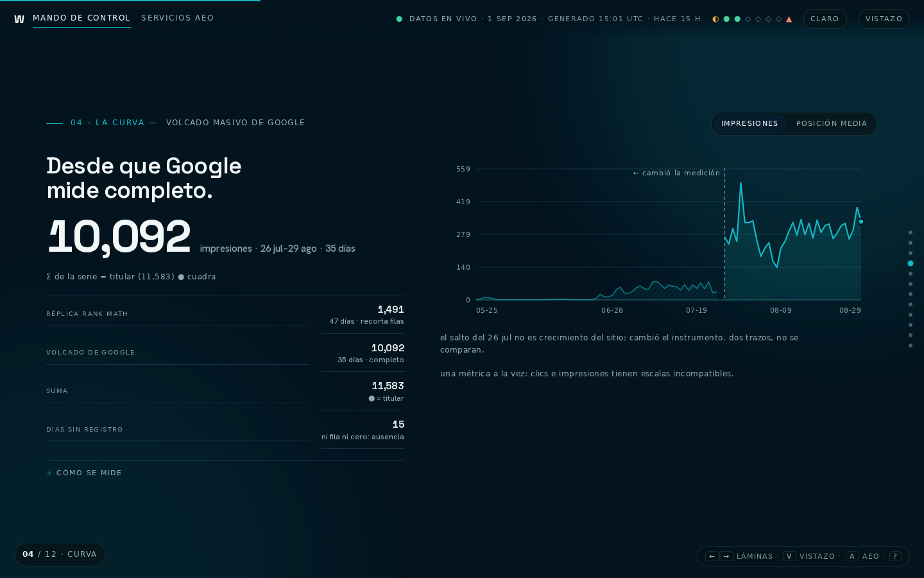This screenshot has height=578, width=924.
Task: Toggle the Claro light theme
Action: click(825, 19)
